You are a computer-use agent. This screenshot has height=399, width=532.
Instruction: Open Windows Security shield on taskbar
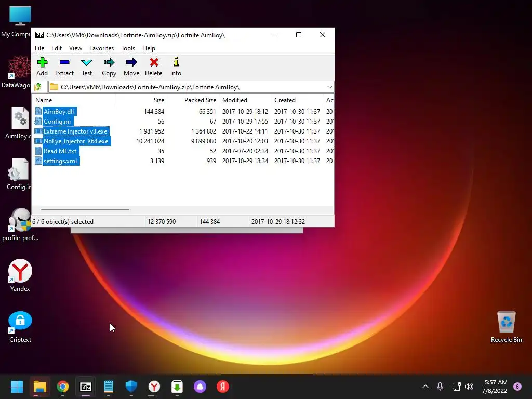point(131,387)
